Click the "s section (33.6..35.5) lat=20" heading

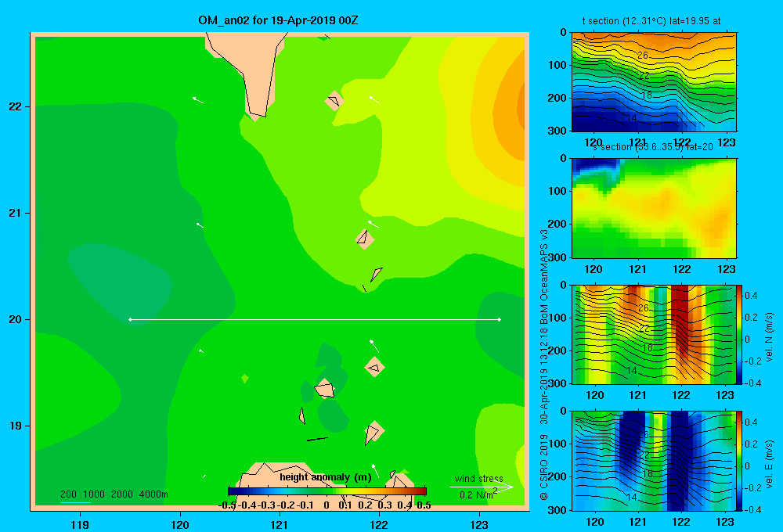tap(653, 147)
